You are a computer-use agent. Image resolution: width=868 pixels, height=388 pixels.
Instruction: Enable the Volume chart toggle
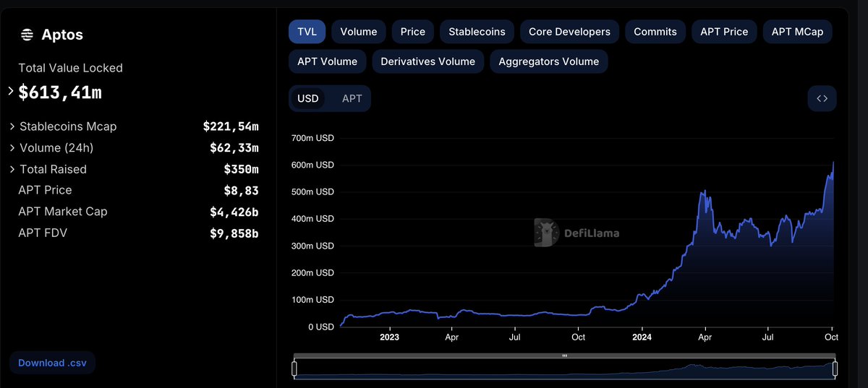pyautogui.click(x=359, y=32)
